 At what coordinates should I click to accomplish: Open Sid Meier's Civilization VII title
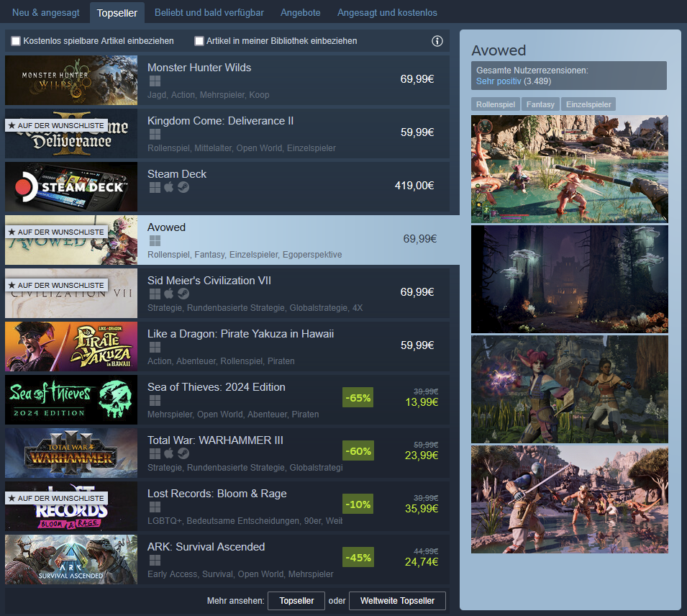tap(209, 281)
